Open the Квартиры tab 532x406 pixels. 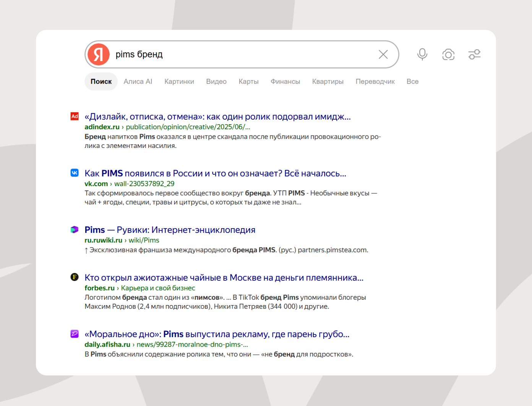[328, 81]
